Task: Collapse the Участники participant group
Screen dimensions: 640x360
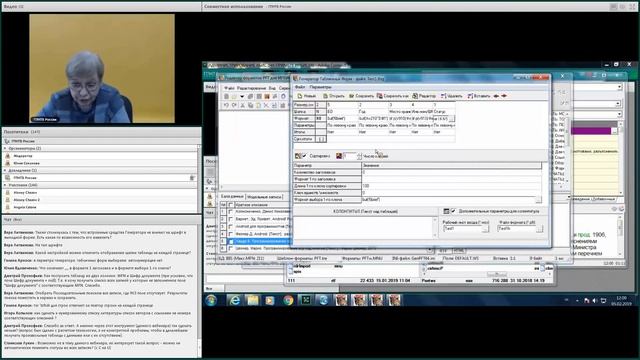Action: 5,185
